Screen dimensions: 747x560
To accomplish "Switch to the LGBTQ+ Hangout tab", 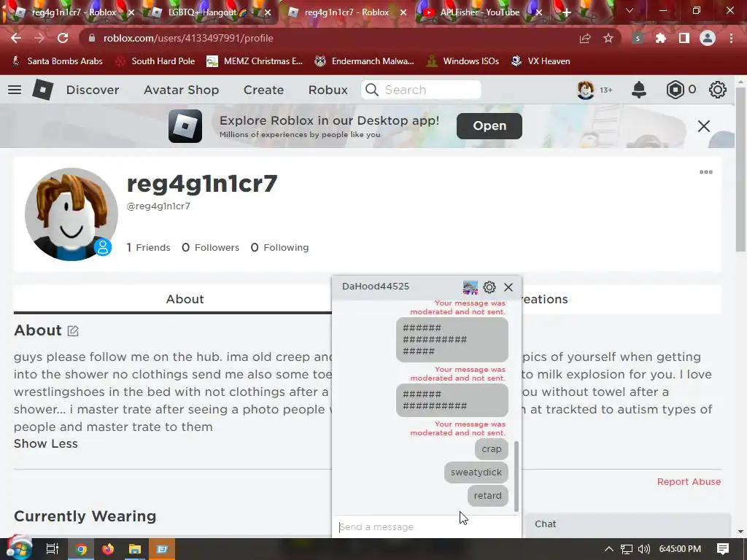I will pyautogui.click(x=208, y=12).
